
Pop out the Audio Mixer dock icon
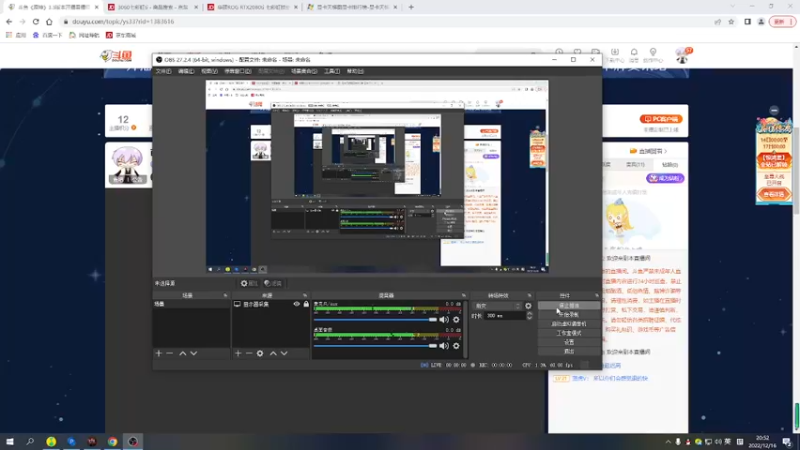(x=464, y=295)
